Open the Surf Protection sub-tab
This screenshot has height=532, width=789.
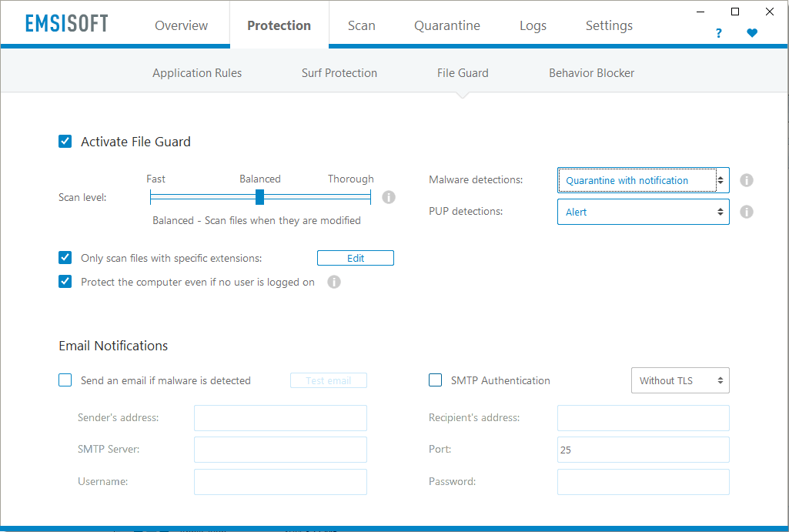click(x=339, y=73)
